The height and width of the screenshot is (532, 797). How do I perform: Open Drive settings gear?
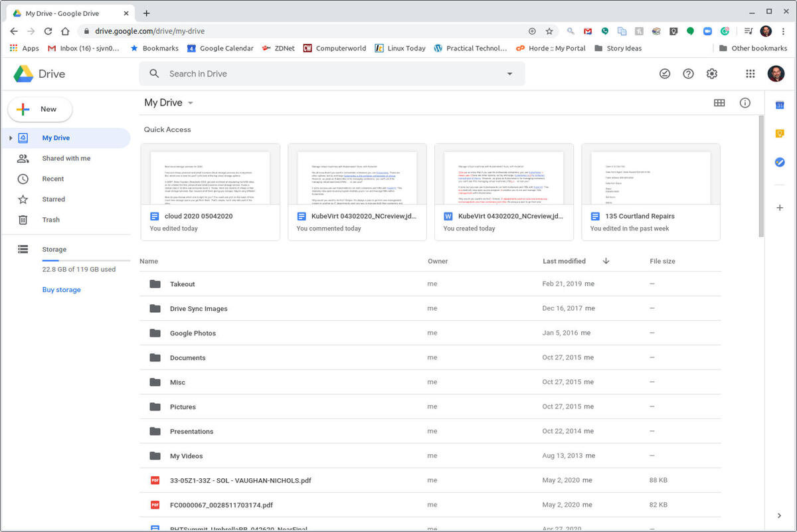coord(712,73)
